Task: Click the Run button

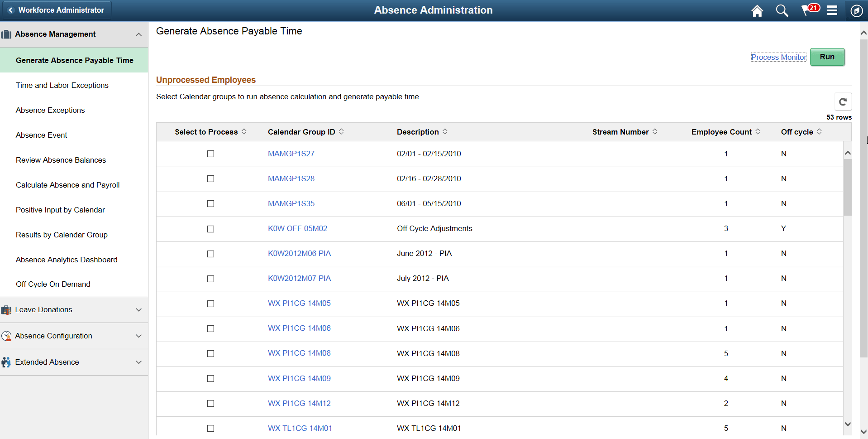Action: [827, 57]
